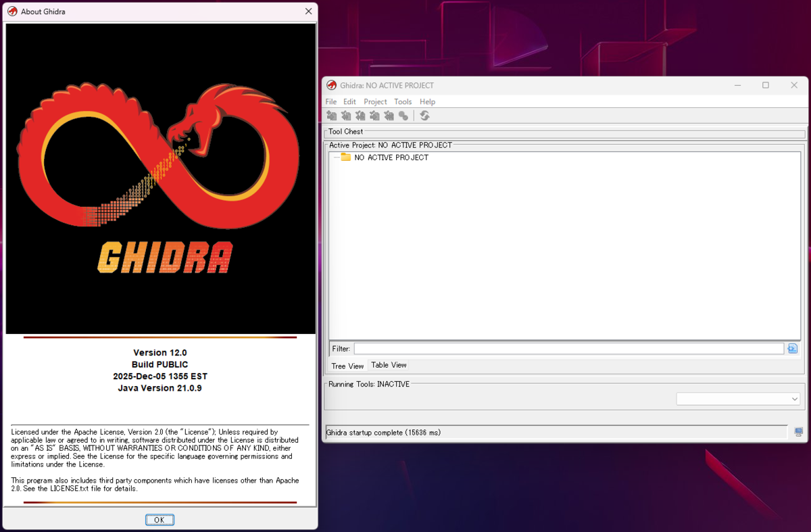The image size is (811, 532).
Task: Click the 'Build PUBLIC' text
Action: point(160,364)
